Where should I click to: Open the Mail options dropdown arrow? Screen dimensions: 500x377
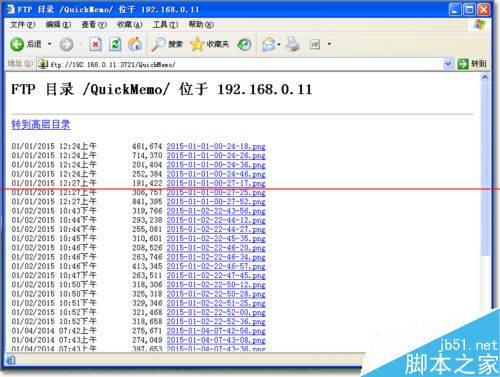pos(279,44)
